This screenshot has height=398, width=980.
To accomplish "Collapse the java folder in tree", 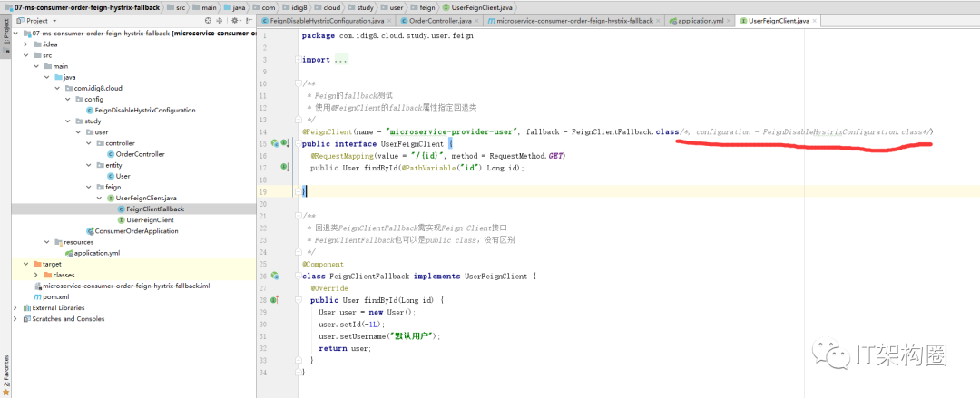I will click(47, 77).
